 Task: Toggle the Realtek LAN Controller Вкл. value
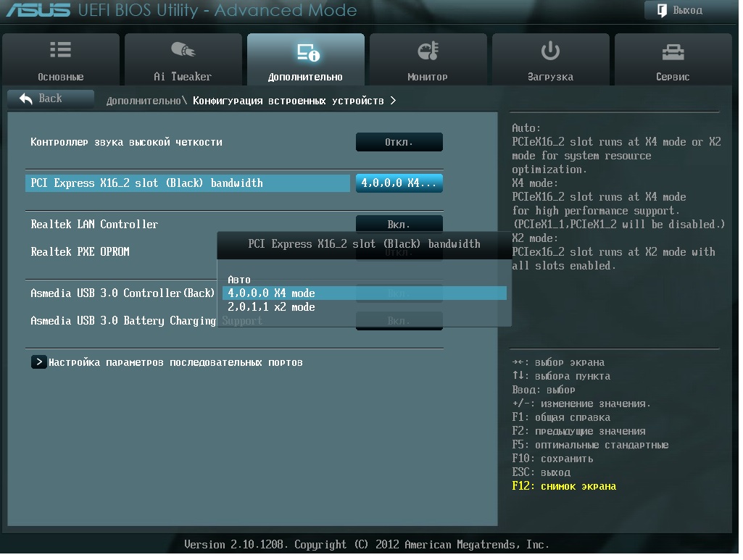[399, 223]
